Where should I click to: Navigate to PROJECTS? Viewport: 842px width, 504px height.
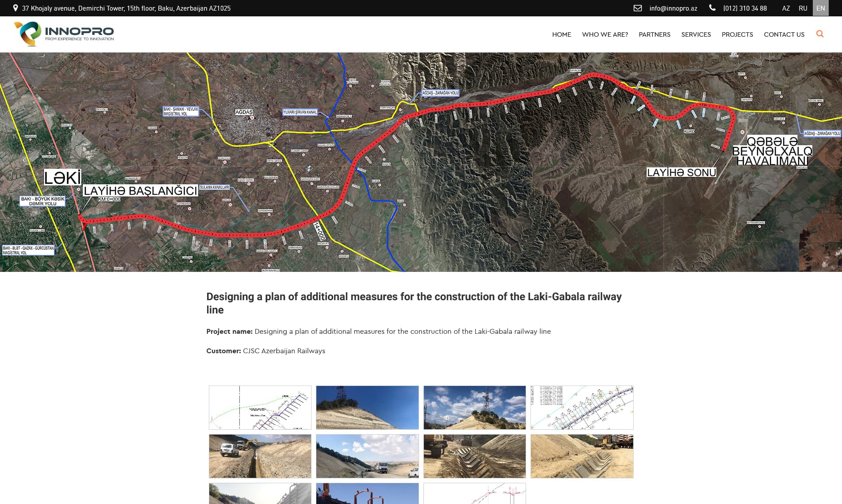(x=737, y=34)
